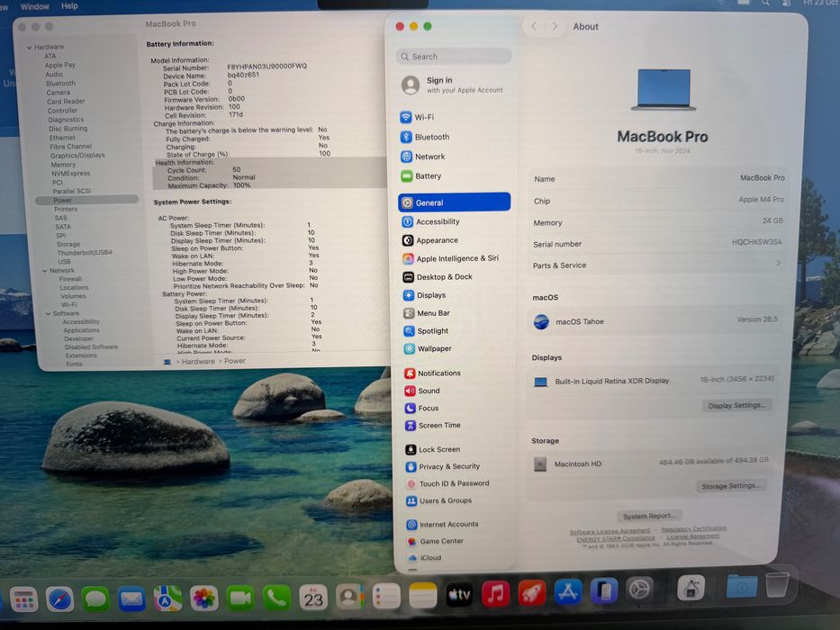Select NVMExpress in System Information sidebar
This screenshot has height=630, width=840.
(x=71, y=173)
